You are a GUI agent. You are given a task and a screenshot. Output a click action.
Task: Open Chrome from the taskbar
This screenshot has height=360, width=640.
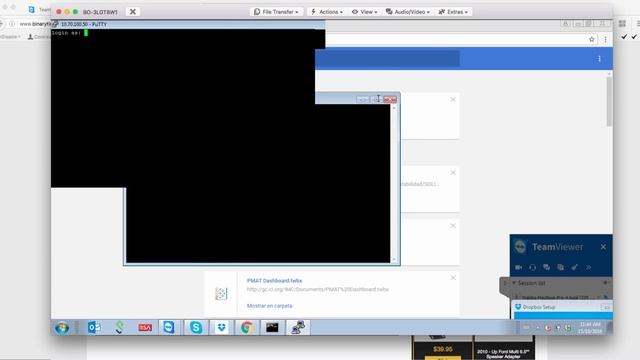coord(247,327)
